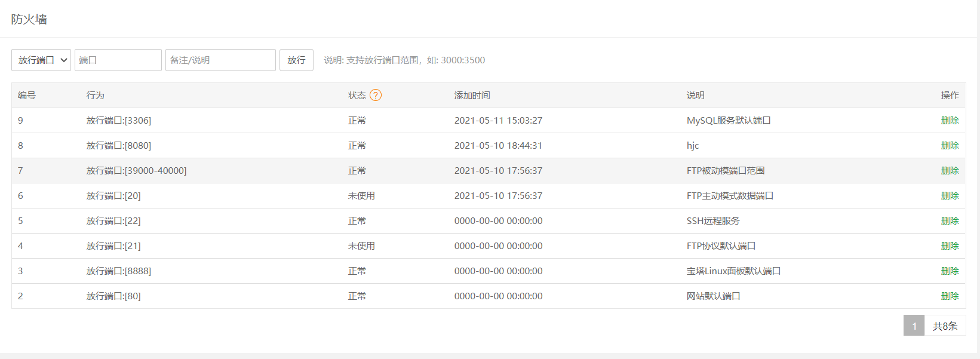Delete the MySQL port 3306 rule
The image size is (980, 359).
950,121
